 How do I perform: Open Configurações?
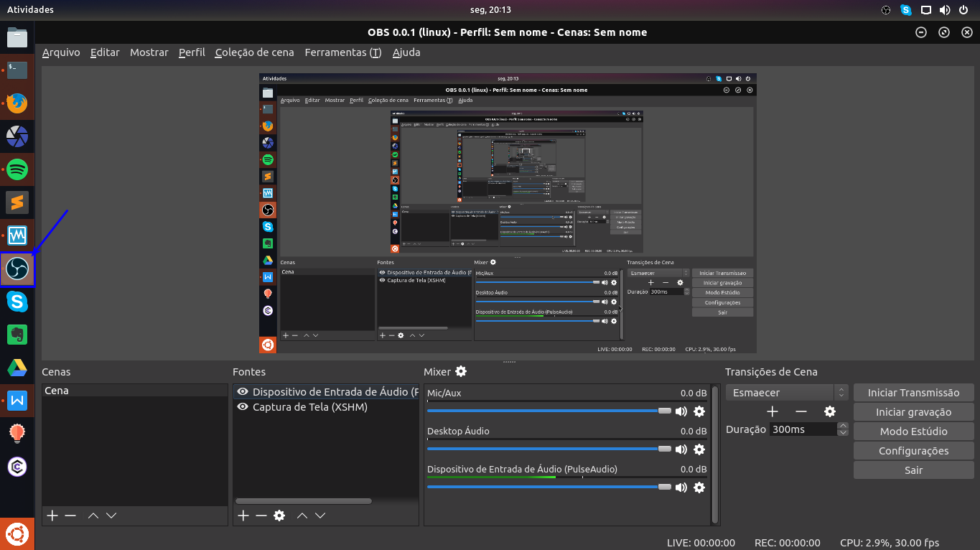click(x=913, y=451)
